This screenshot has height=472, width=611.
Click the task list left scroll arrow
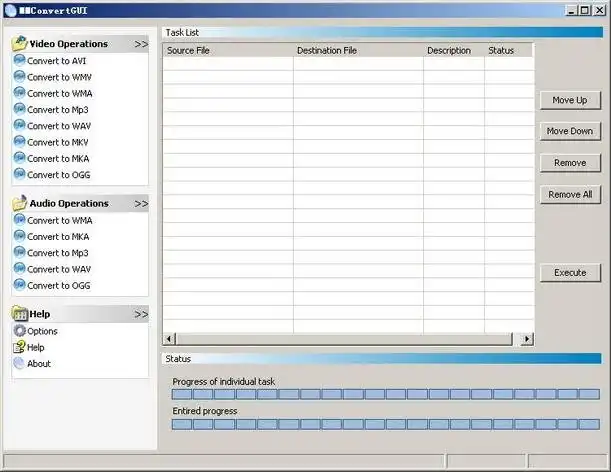coord(169,339)
